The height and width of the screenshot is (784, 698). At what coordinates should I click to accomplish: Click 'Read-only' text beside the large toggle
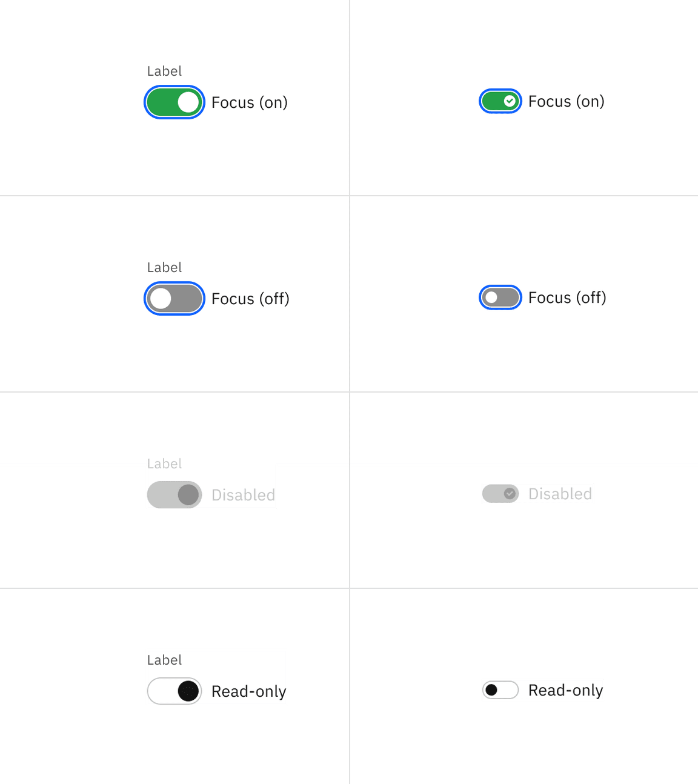point(248,691)
